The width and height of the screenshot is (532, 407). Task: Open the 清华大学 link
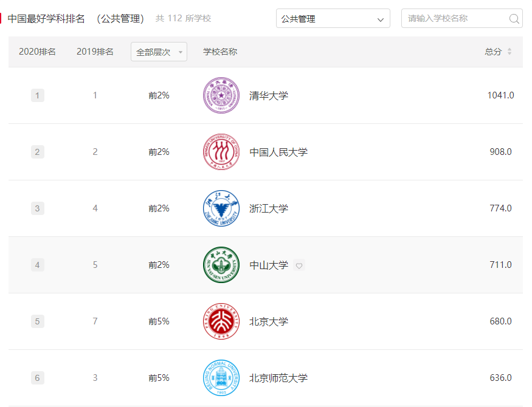[269, 95]
